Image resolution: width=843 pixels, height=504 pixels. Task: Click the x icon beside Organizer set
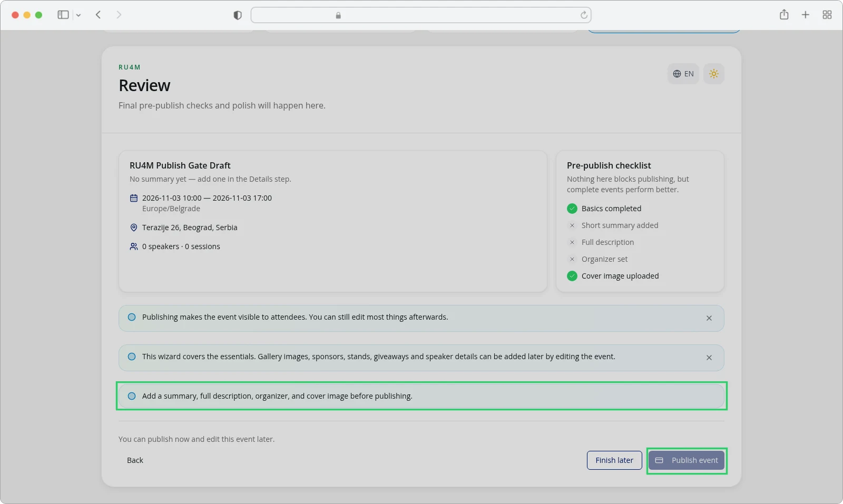[x=572, y=259]
